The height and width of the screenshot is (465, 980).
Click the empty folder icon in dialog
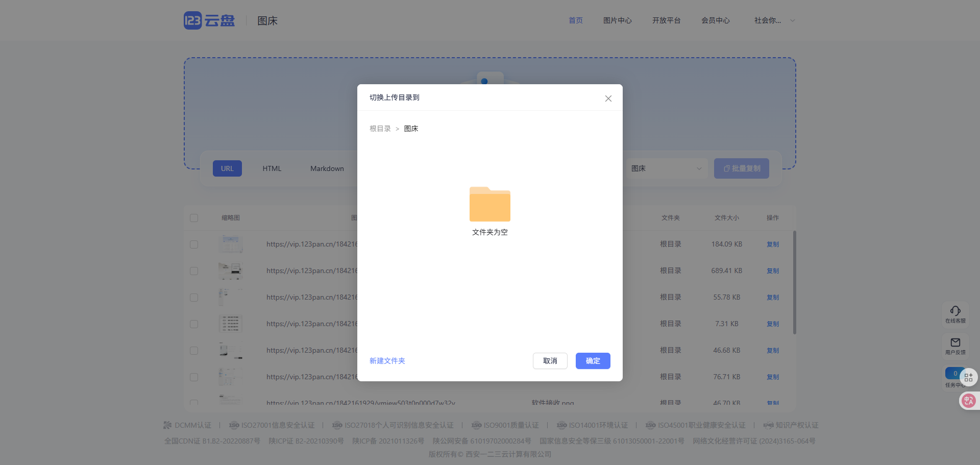pyautogui.click(x=489, y=204)
